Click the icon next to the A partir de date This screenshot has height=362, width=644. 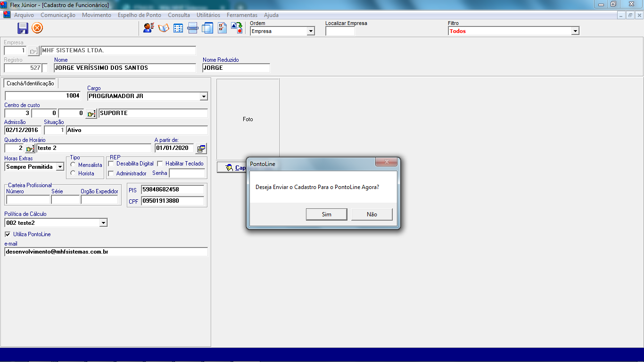coord(201,148)
